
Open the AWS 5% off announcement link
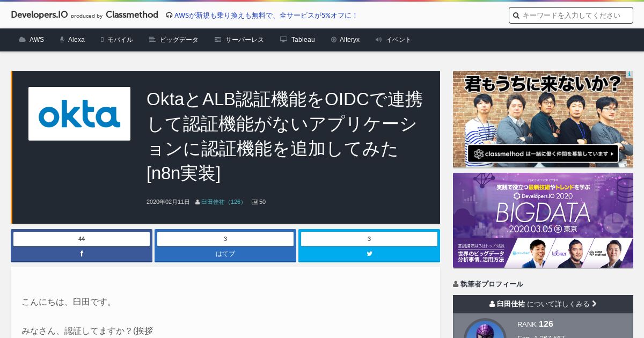click(x=266, y=16)
